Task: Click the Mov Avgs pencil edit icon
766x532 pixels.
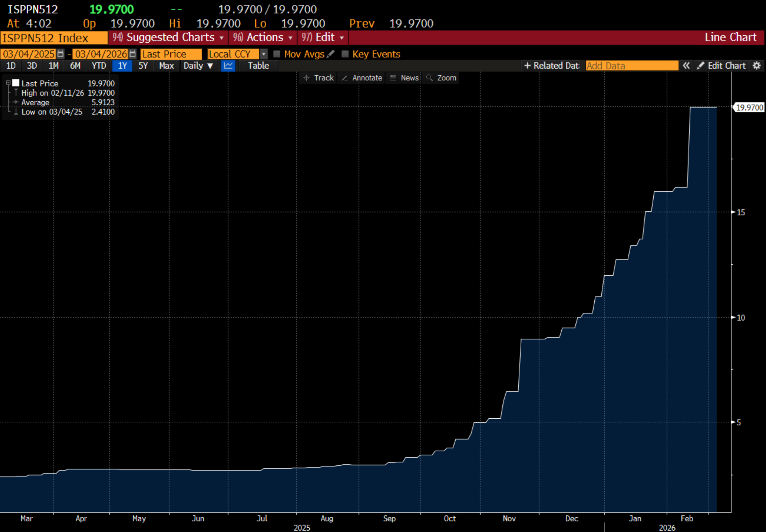Action: point(331,54)
